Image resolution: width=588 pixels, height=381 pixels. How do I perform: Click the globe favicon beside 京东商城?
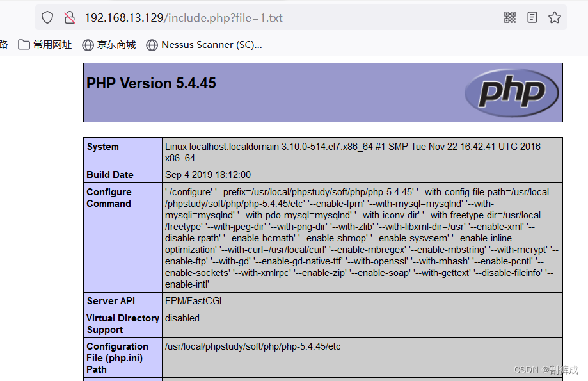[86, 45]
